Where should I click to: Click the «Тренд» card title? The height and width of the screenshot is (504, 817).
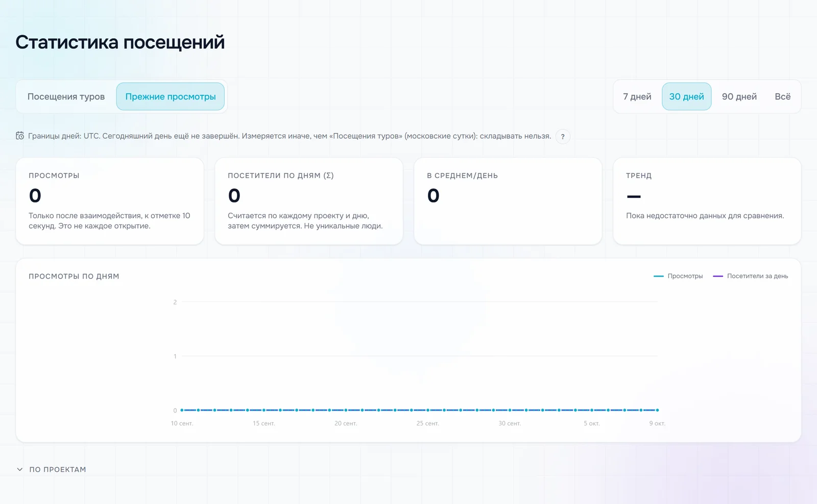tap(639, 175)
